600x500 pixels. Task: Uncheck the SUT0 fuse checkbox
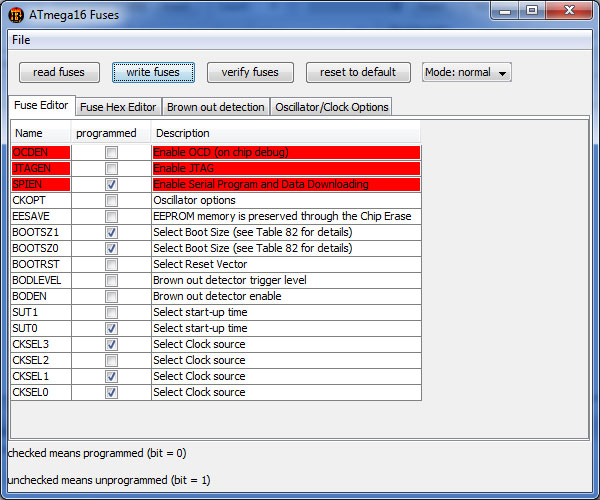coord(111,329)
